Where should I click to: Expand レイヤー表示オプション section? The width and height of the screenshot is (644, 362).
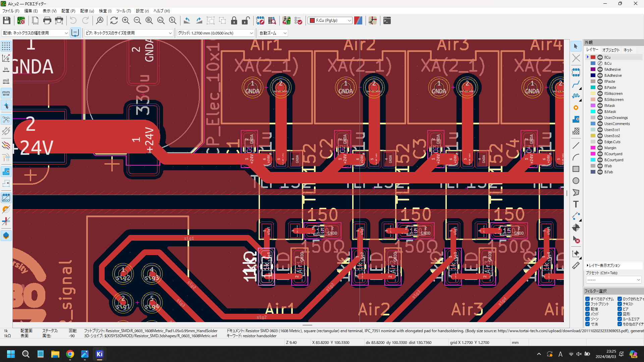pos(588,265)
